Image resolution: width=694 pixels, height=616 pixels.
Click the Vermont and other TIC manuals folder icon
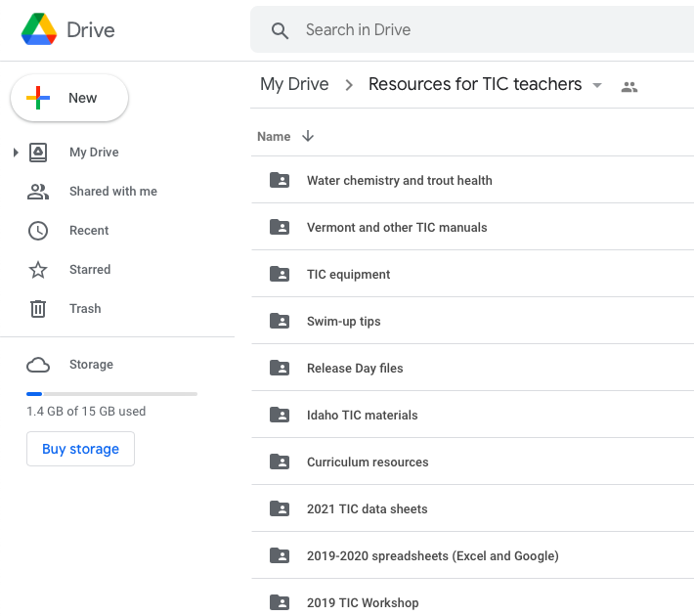point(280,227)
